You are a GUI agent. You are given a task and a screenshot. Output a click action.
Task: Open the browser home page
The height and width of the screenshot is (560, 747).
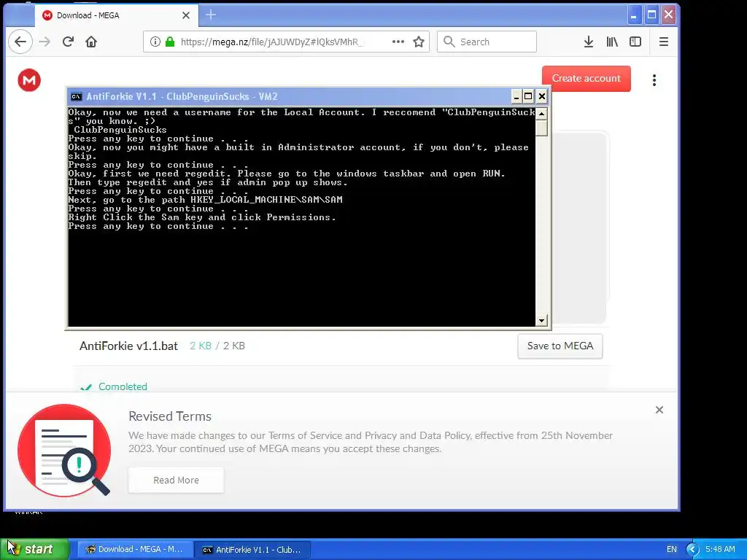click(x=91, y=42)
